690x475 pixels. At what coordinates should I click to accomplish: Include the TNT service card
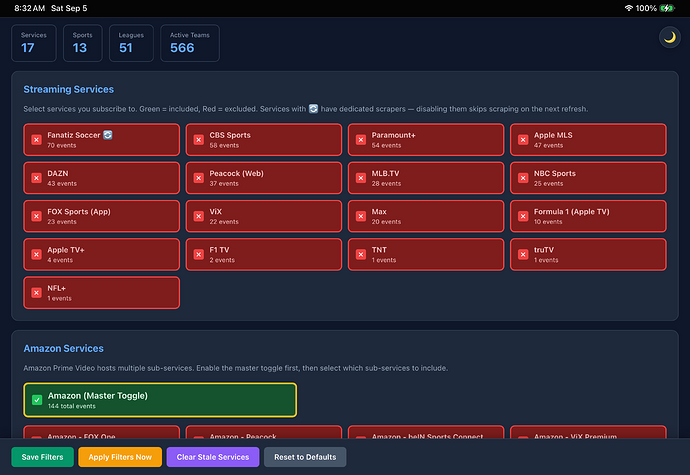[x=426, y=254]
